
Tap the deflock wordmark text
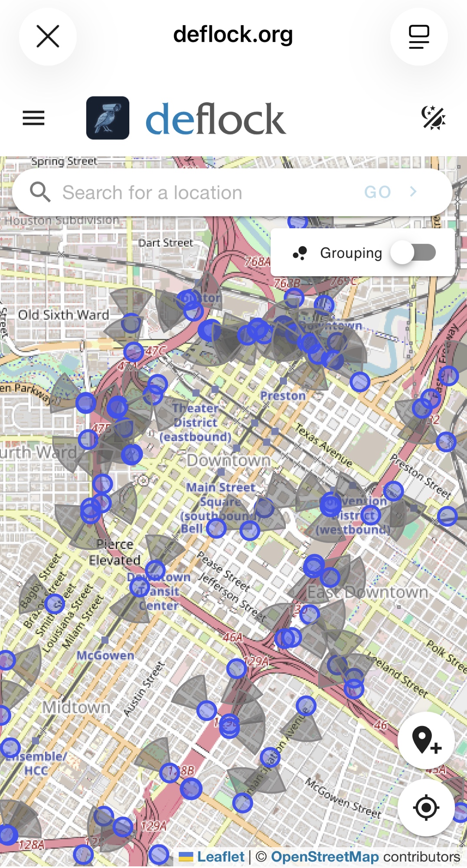tap(216, 119)
